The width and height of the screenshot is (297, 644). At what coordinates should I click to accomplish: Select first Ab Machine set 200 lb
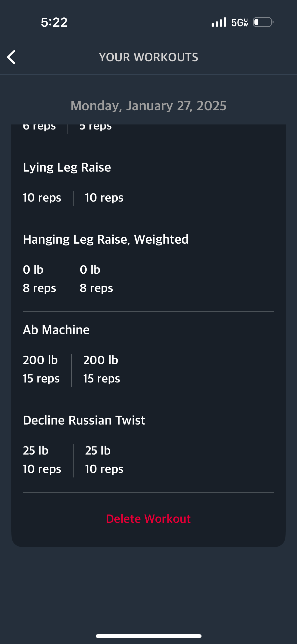[40, 360]
